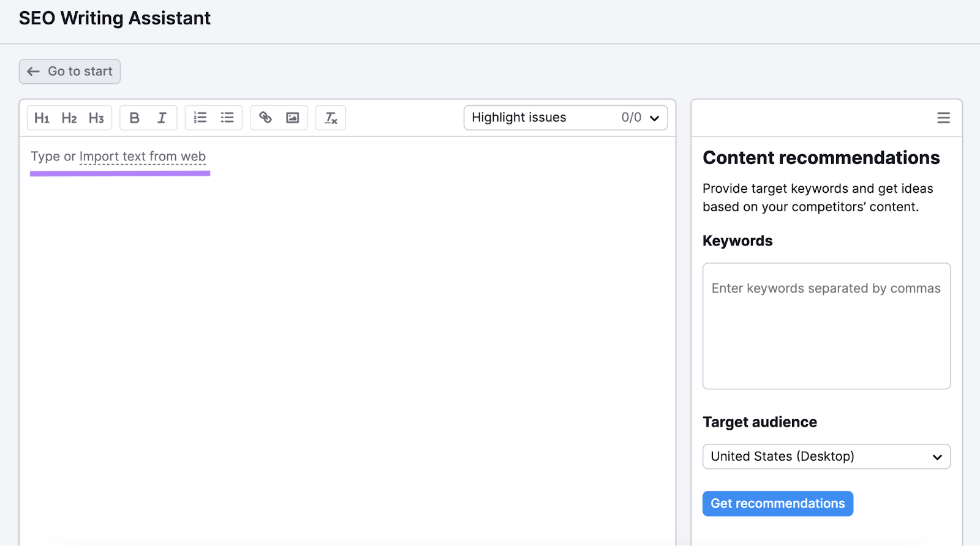Insert an image into the editor
Image resolution: width=980 pixels, height=546 pixels.
tap(293, 118)
